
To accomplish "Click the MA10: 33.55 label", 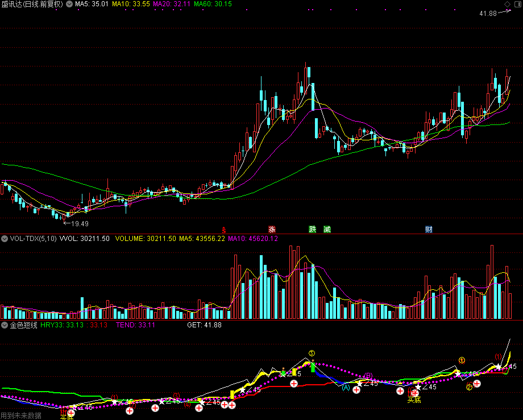I will click(131, 4).
